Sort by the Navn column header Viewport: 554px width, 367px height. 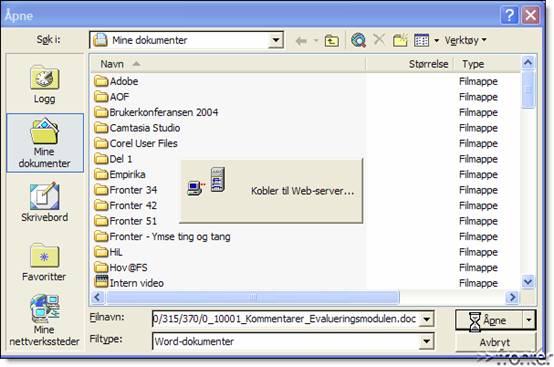pos(227,64)
